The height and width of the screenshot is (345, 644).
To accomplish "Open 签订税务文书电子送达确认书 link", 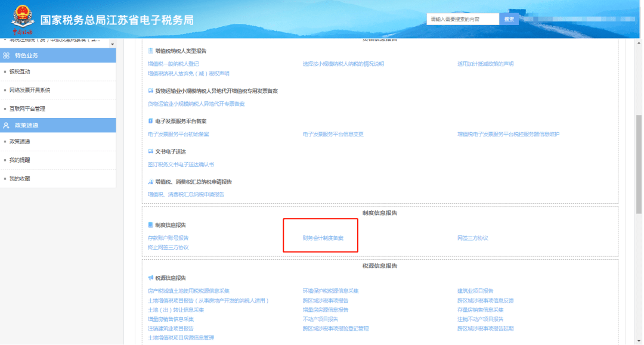I will (x=181, y=164).
